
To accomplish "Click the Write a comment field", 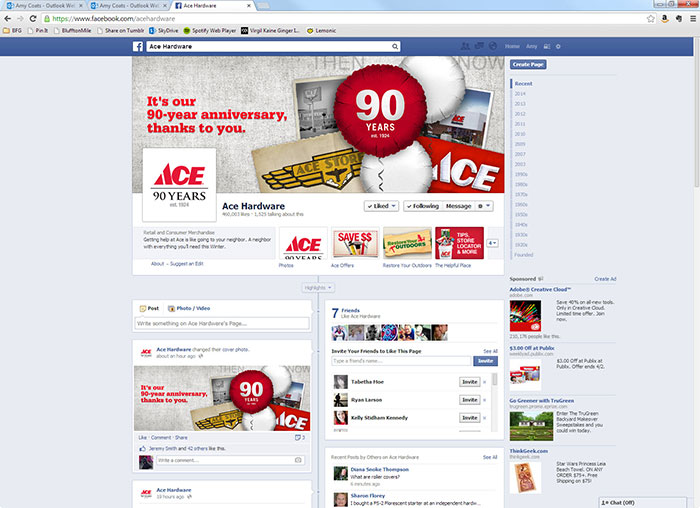I will tap(225, 460).
